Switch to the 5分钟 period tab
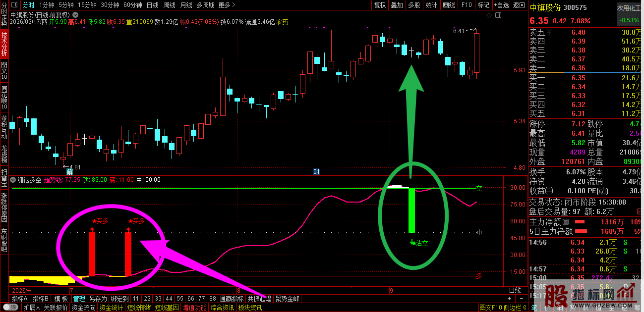Viewport: 644px width, 312px height. (x=66, y=5)
